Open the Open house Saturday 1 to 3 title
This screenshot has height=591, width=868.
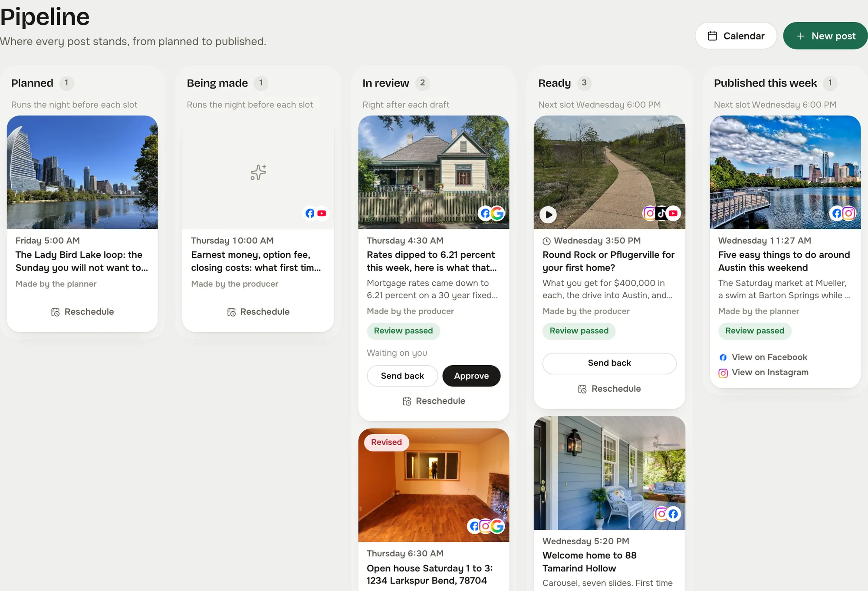tap(430, 574)
